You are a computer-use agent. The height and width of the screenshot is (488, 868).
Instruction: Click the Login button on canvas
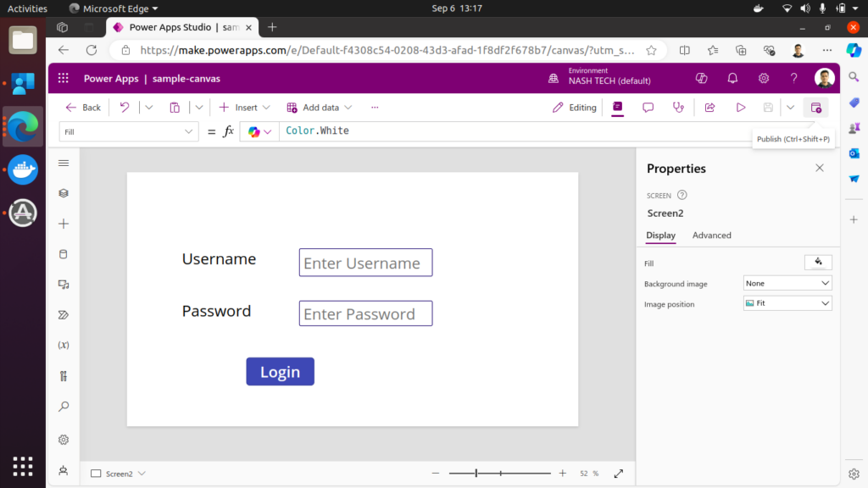[x=280, y=372]
